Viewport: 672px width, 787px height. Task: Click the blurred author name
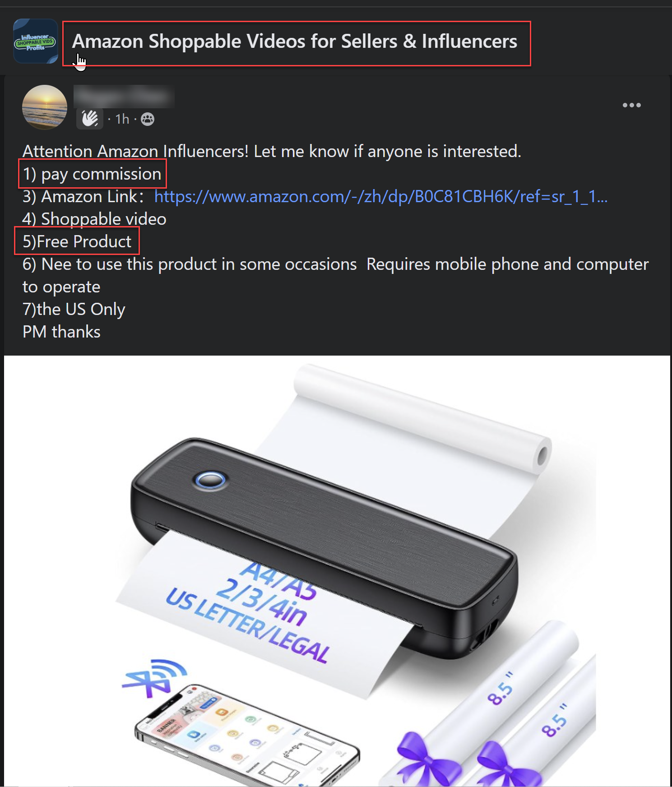124,97
